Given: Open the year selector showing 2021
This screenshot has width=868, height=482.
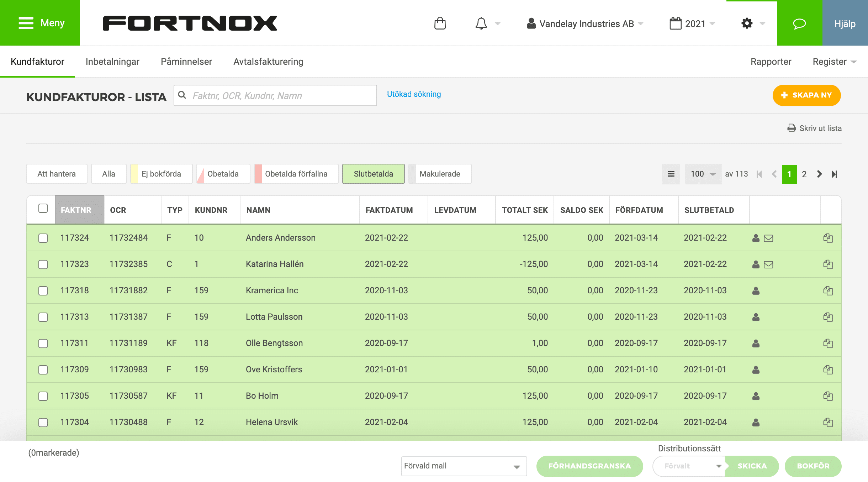Looking at the screenshot, I should [694, 23].
